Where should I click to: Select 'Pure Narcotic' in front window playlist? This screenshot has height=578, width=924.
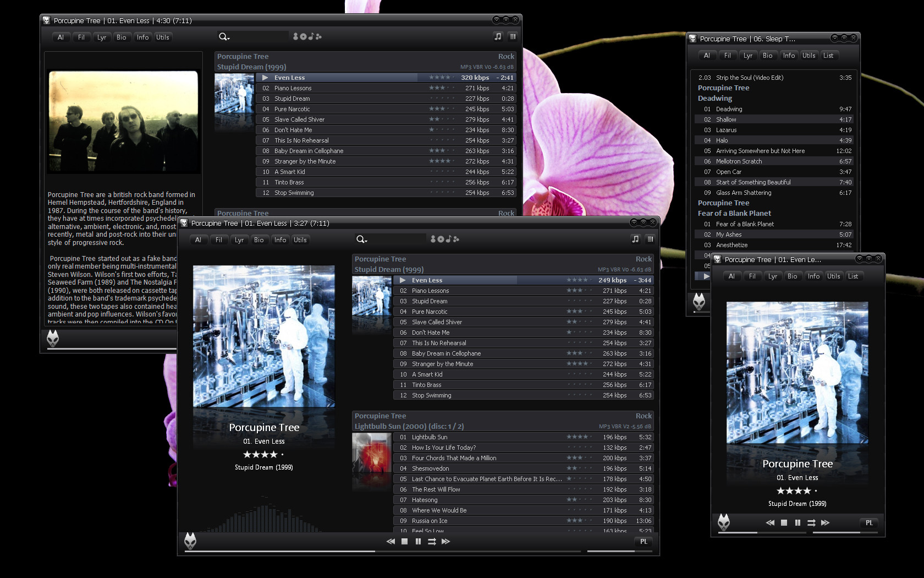tap(523, 312)
